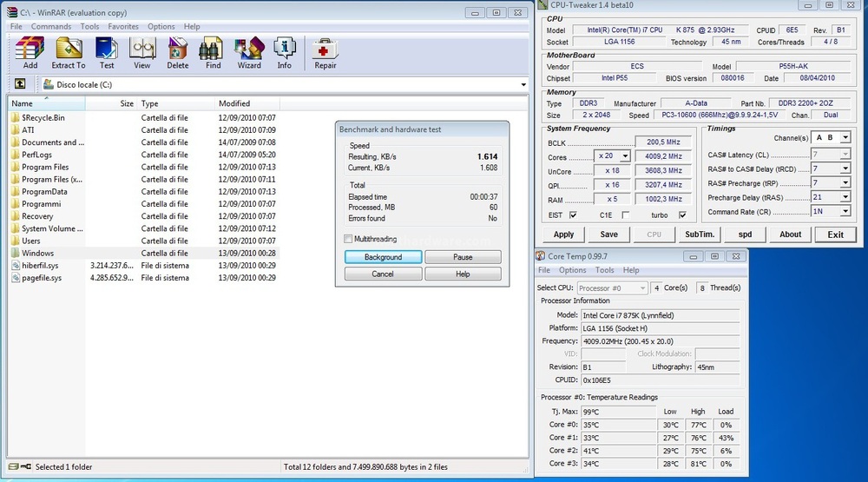Select the System Volume ... folder row

143,228
